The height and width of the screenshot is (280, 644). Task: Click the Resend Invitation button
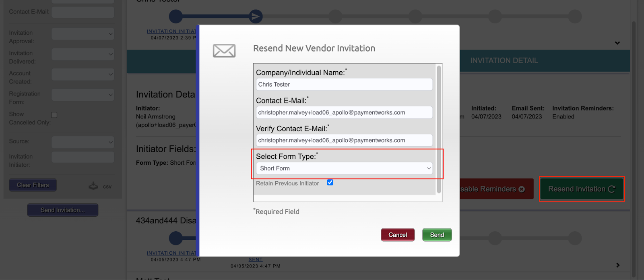tap(582, 189)
